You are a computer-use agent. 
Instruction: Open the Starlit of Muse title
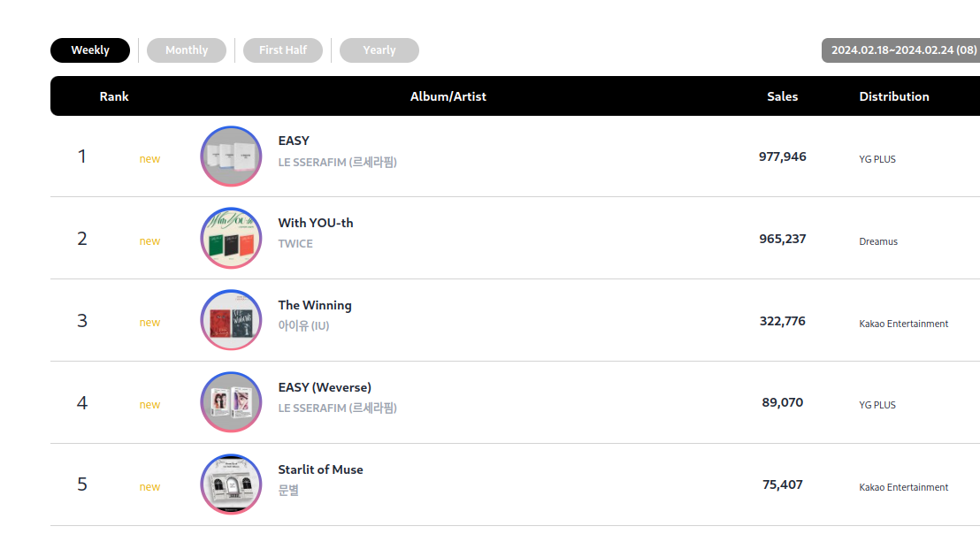click(x=320, y=469)
